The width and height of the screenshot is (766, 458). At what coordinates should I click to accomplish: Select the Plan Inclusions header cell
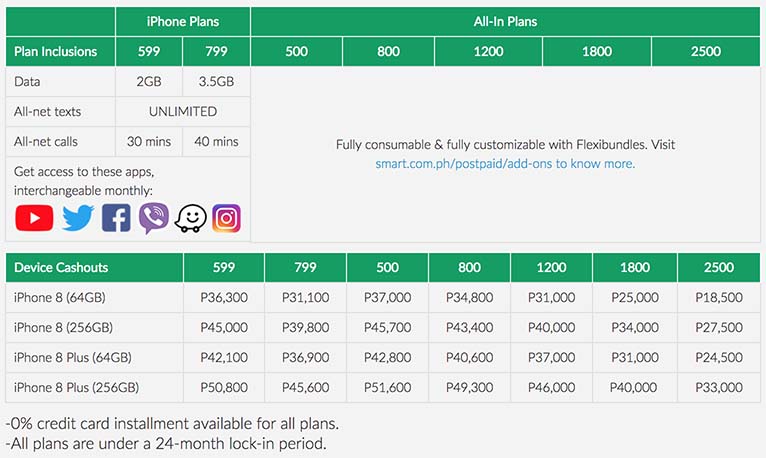point(61,51)
